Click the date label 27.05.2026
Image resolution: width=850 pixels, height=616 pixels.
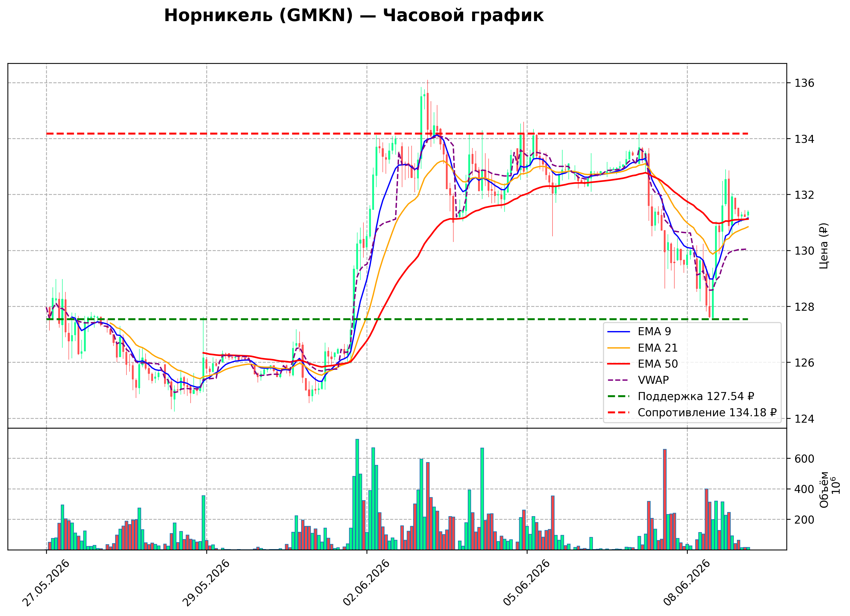pos(46,583)
